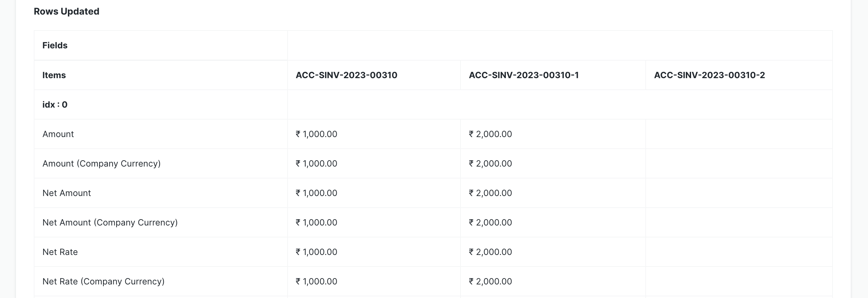868x298 pixels.
Task: Click the ACC-SINV-2023-00310 column header
Action: (347, 75)
